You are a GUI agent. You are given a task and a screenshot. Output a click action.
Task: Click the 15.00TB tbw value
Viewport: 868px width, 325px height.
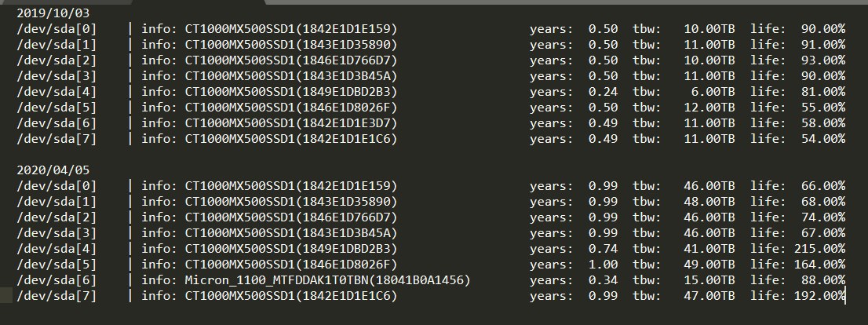click(707, 279)
